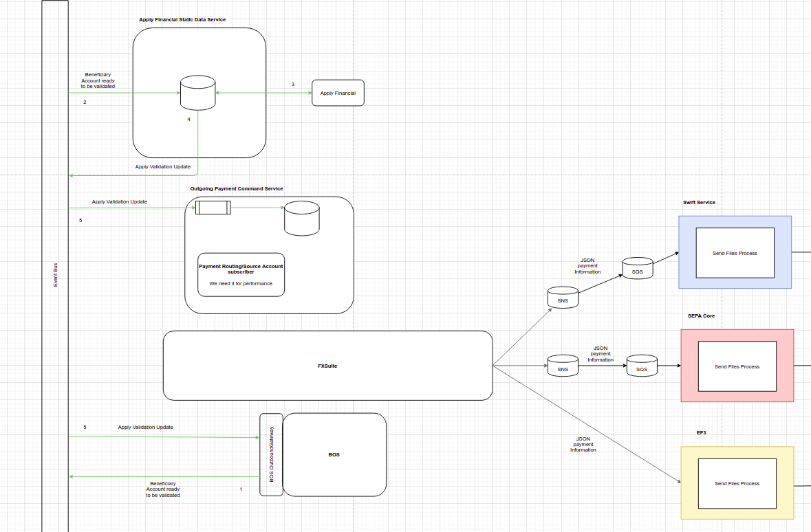Click the 'We need it for performance' note

point(241,283)
